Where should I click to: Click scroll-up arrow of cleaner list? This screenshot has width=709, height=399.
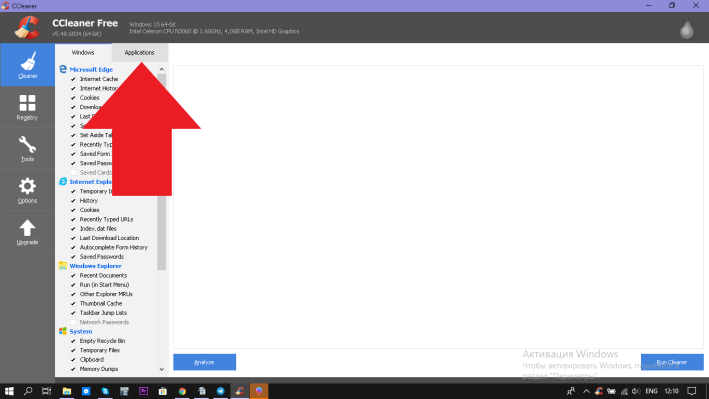(161, 69)
